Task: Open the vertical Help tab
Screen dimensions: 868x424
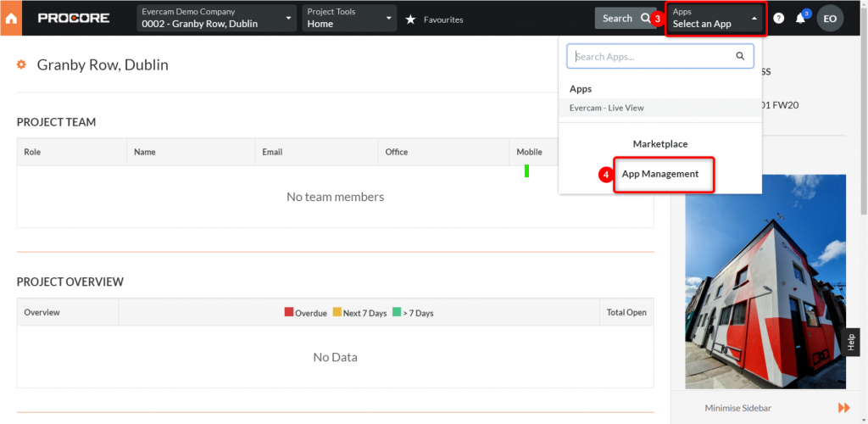Action: [x=851, y=342]
